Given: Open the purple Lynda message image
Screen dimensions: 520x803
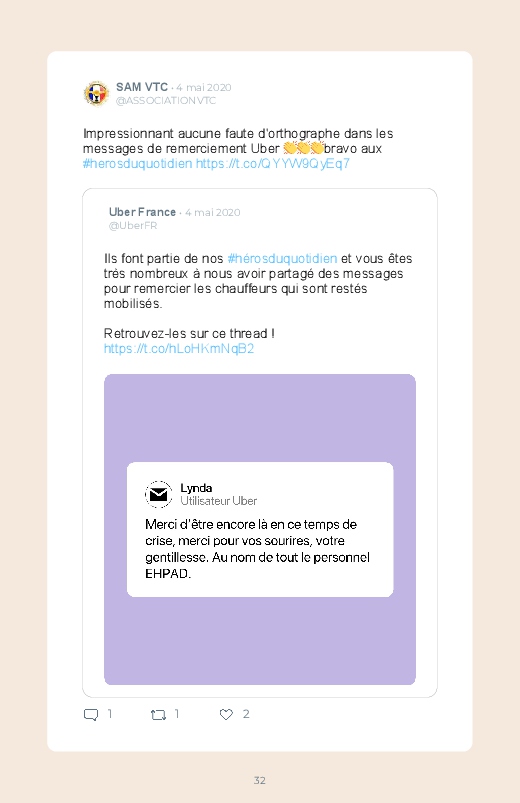Looking at the screenshot, I should pyautogui.click(x=260, y=529).
